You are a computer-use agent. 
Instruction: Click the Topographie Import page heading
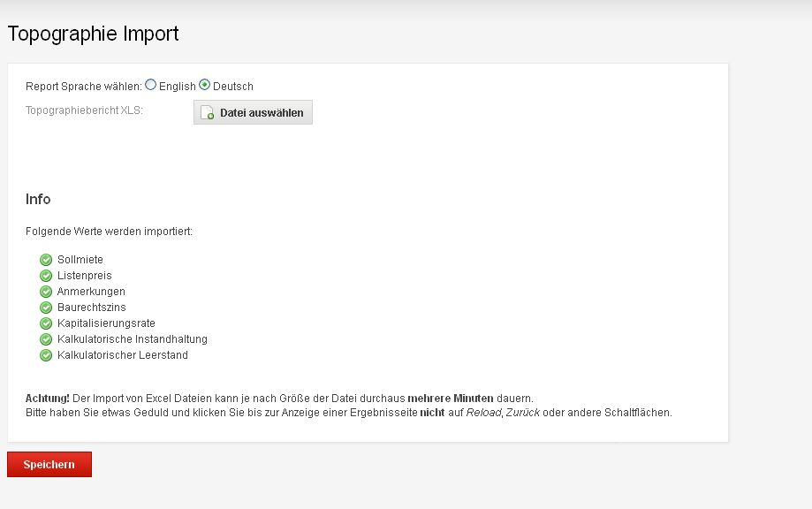(x=93, y=34)
